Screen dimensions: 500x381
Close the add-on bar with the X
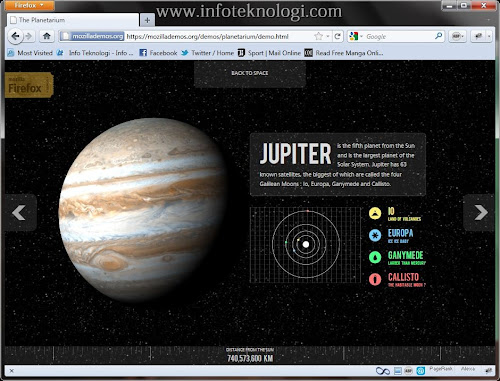11,371
